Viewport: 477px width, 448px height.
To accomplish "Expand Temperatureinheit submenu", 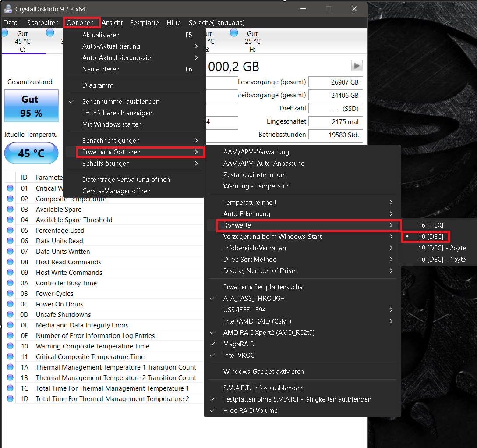I will (302, 203).
